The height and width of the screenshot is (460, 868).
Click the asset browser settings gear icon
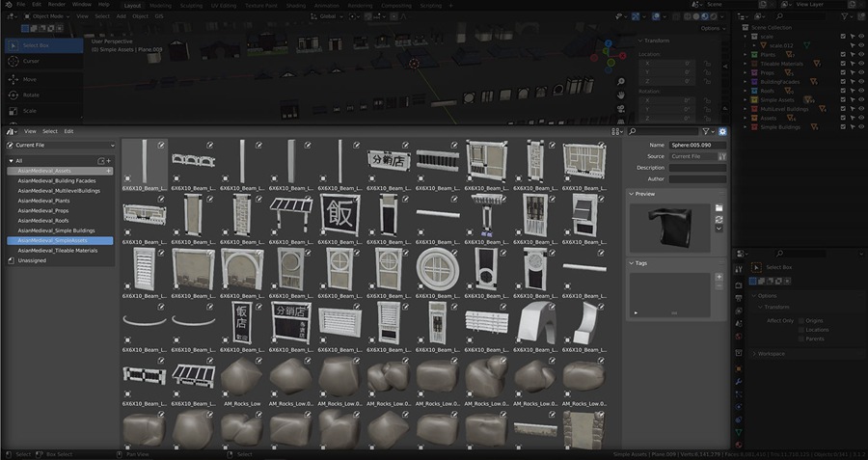[x=721, y=132]
